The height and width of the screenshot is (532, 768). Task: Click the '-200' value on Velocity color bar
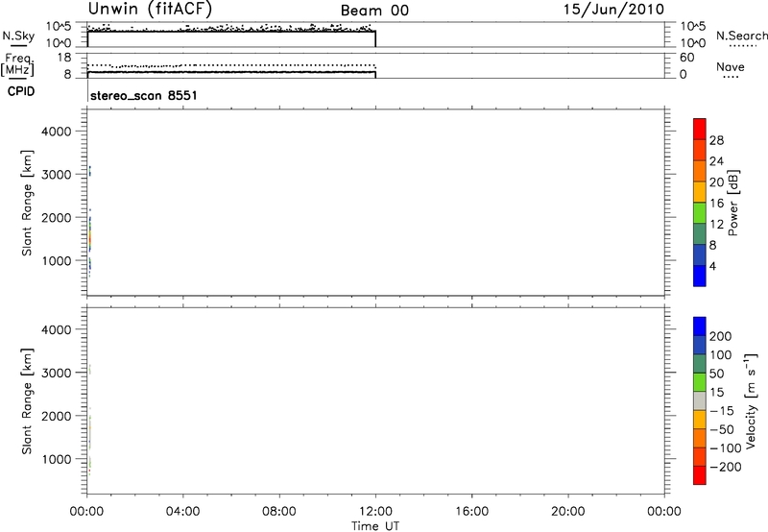tap(725, 467)
